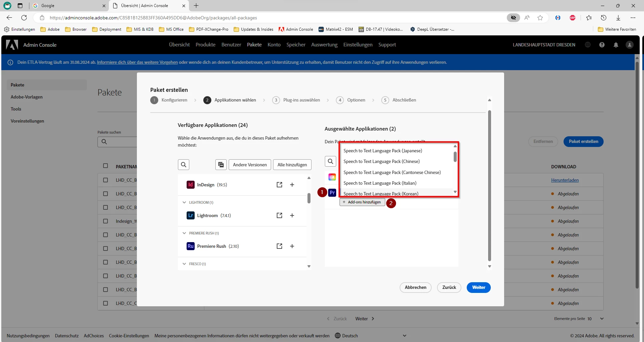Open the Speicher nav tab
Screen dimensions: 644x342
click(296, 45)
